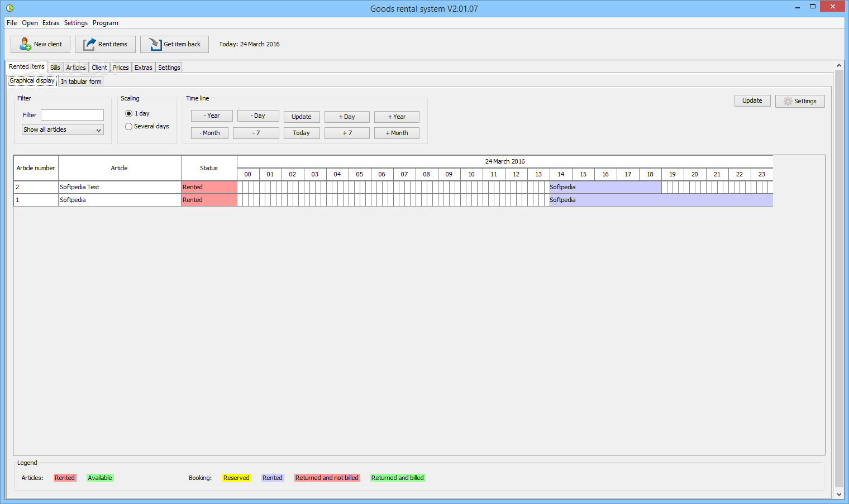Viewport: 849px width, 504px height.
Task: Switch to the Client tab
Action: [99, 68]
